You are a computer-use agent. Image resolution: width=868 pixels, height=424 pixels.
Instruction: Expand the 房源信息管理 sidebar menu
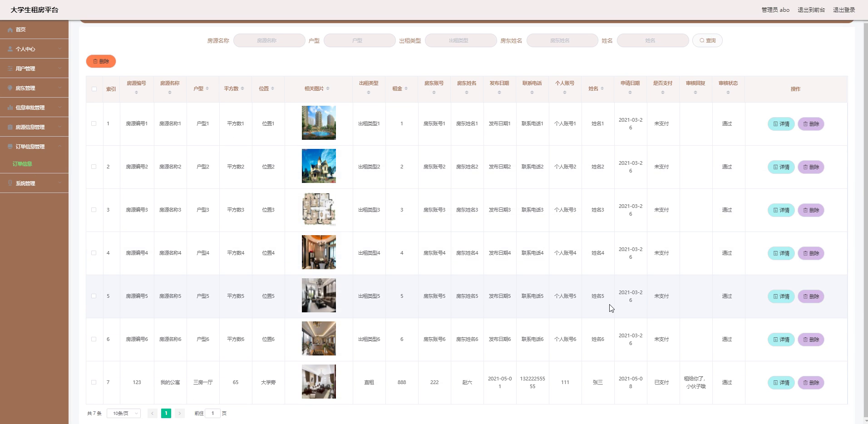(34, 127)
